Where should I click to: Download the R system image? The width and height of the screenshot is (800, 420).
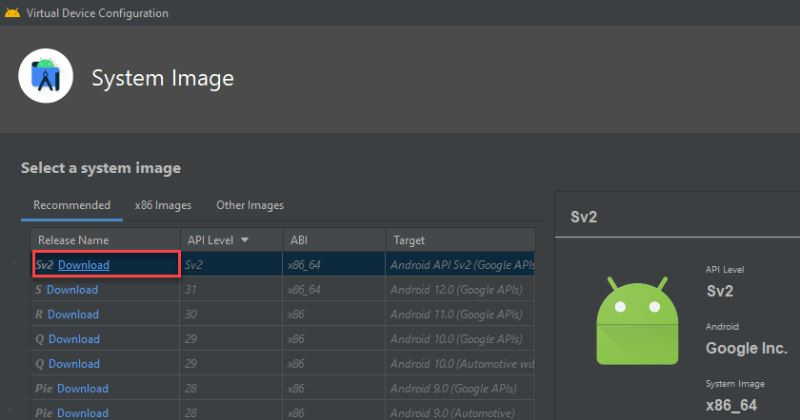coord(73,314)
